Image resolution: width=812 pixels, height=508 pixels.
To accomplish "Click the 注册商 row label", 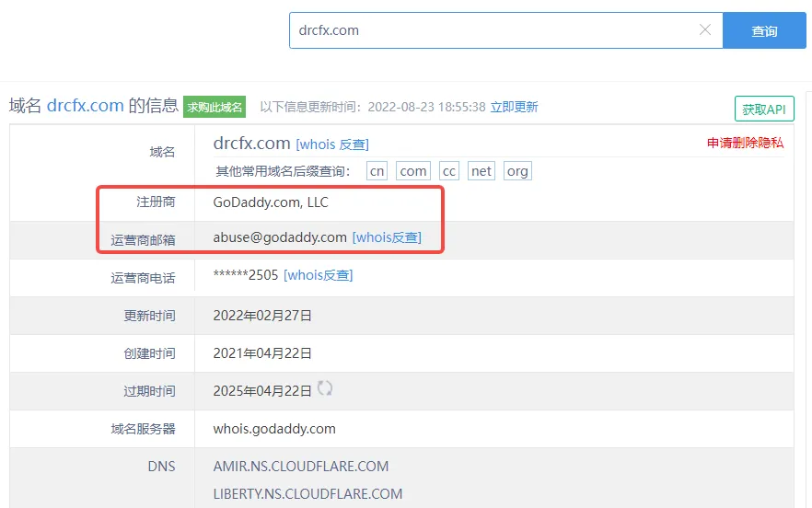I will pos(156,202).
